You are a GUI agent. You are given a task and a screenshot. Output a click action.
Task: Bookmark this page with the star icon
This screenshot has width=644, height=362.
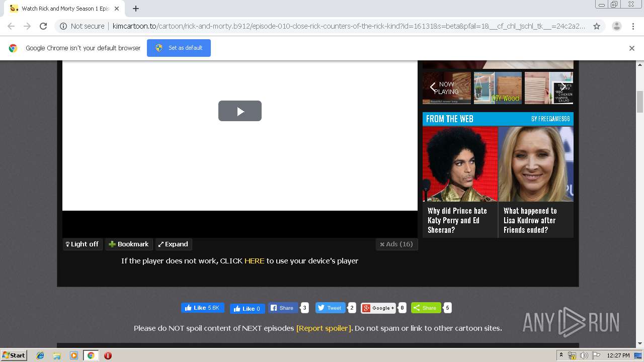click(597, 26)
